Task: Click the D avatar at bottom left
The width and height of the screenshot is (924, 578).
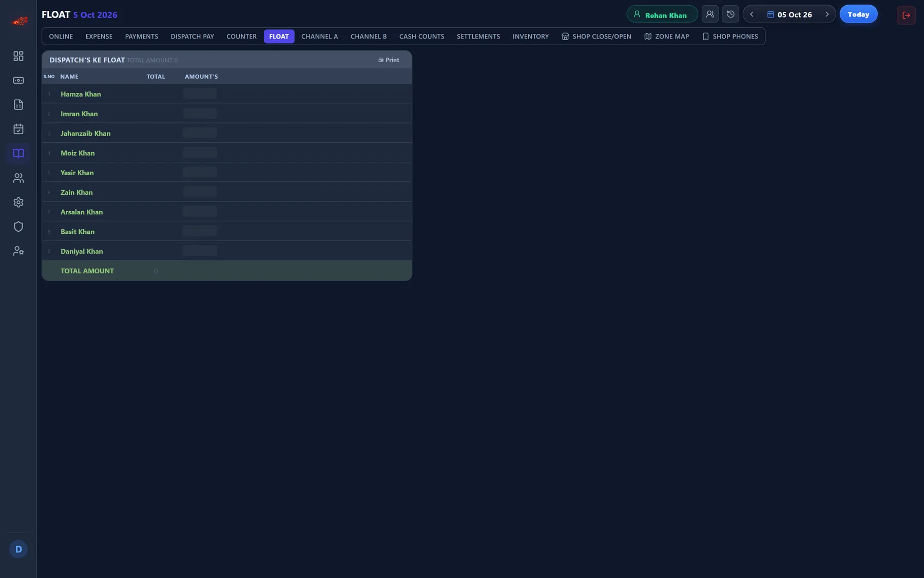Action: [18, 549]
